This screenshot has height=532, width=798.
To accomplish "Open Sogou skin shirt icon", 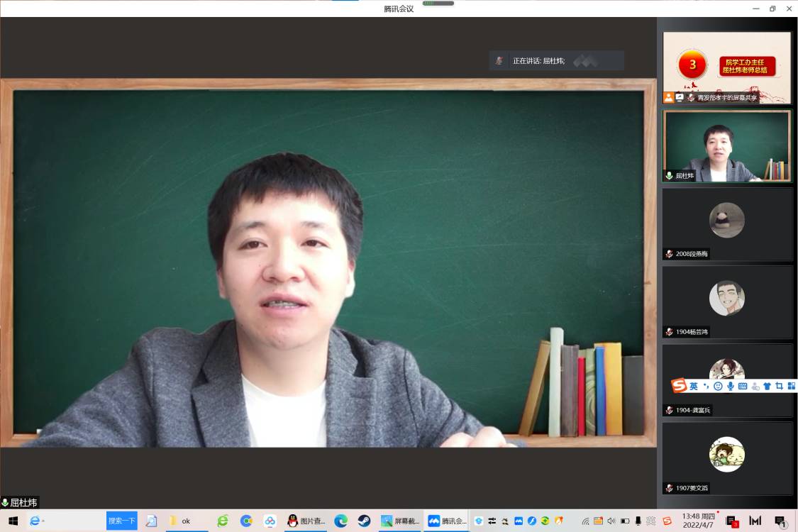I will 767,386.
